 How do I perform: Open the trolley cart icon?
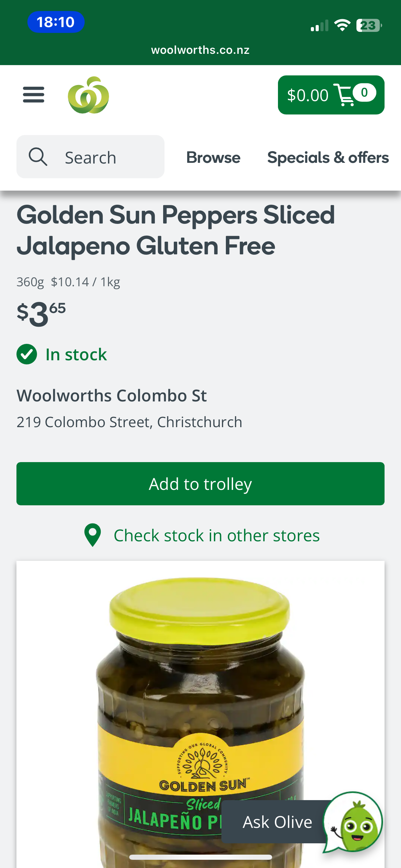[x=345, y=95]
